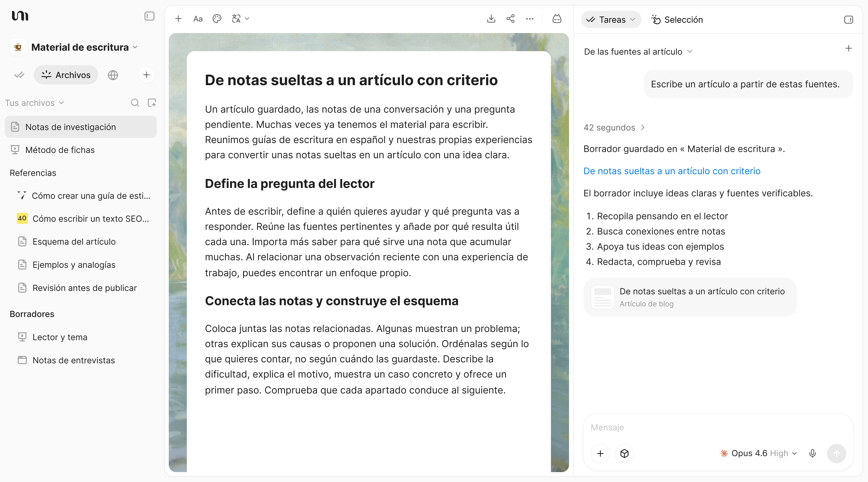Toggle the left sidebar panel icon

pyautogui.click(x=149, y=16)
